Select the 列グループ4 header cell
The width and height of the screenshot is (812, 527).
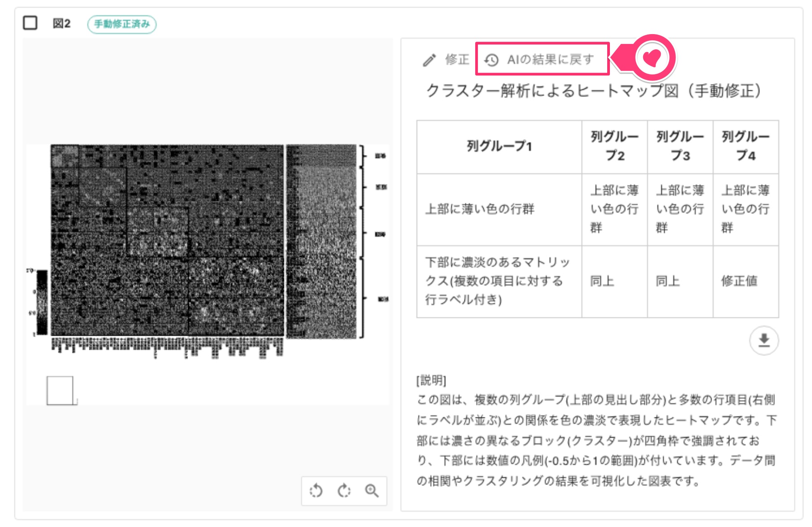746,146
